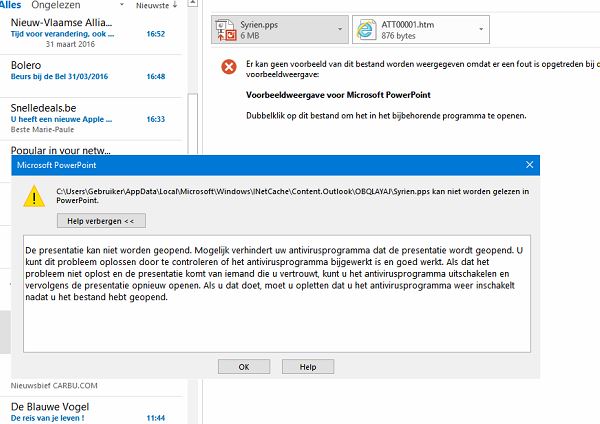Image resolution: width=600 pixels, height=424 pixels.
Task: Click the yellow warning icon in the PowerPoint dialog
Action: point(34,196)
